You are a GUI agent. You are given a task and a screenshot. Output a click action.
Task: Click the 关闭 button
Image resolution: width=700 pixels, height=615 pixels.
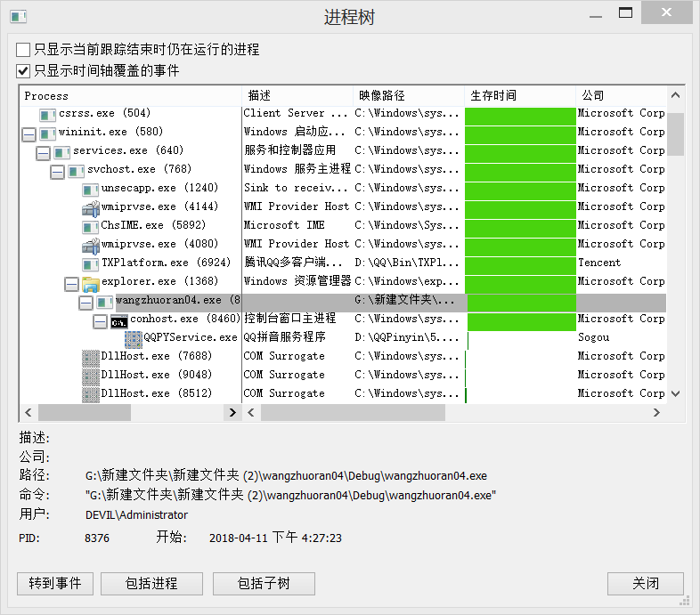(x=646, y=583)
